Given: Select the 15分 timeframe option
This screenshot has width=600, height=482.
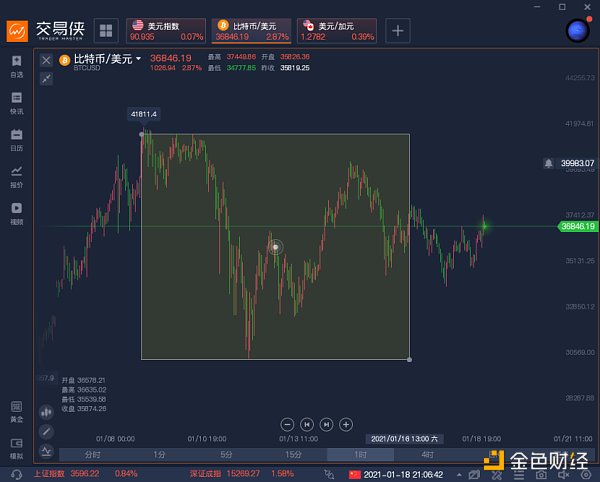Looking at the screenshot, I should coord(293,454).
